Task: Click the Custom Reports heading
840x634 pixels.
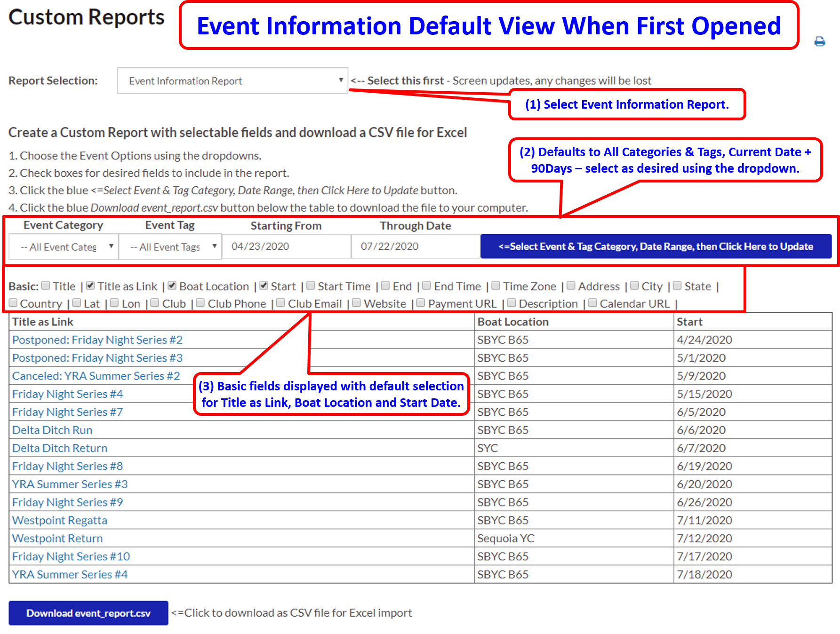Action: [x=87, y=17]
